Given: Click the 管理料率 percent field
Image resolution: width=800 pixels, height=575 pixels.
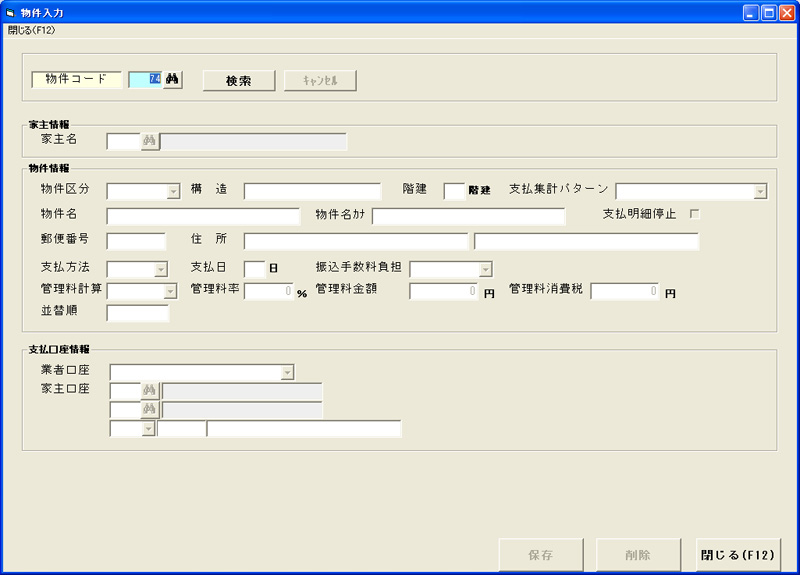Looking at the screenshot, I should 269,291.
